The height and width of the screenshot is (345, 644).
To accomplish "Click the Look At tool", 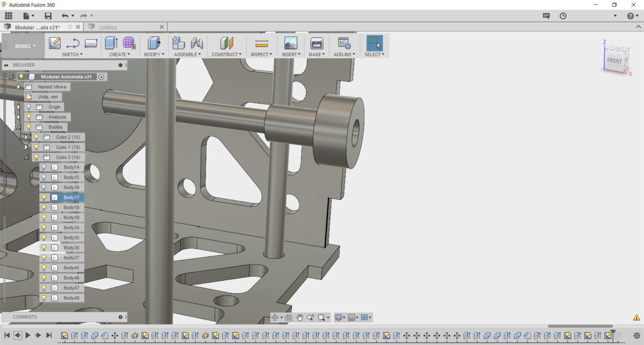I will 289,318.
